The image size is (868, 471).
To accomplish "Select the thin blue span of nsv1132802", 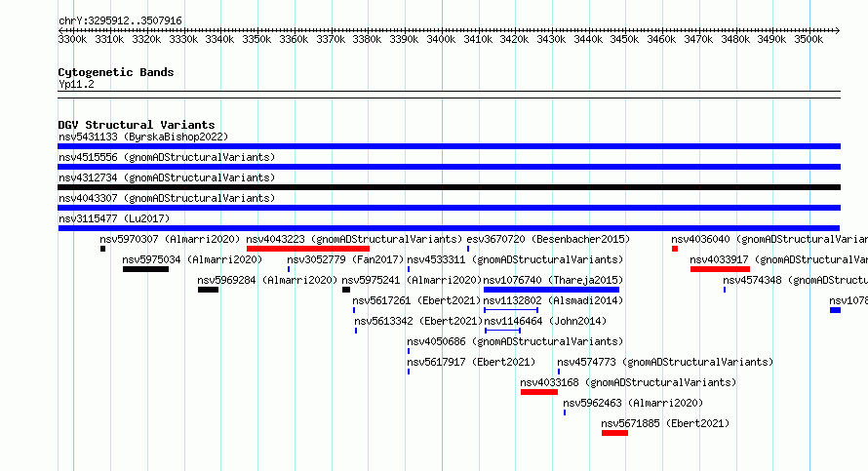I will (x=511, y=310).
